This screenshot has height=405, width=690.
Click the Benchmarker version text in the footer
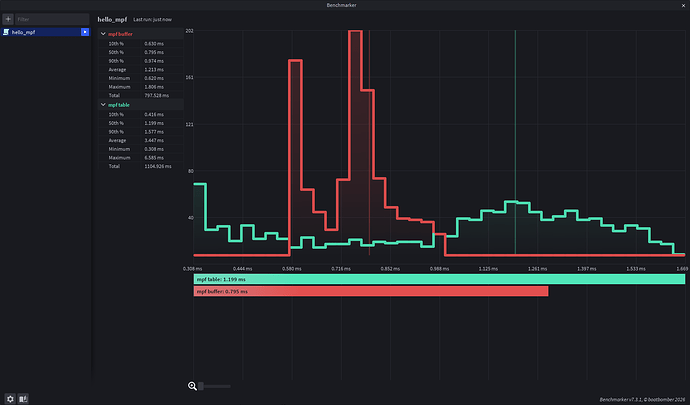(642, 400)
